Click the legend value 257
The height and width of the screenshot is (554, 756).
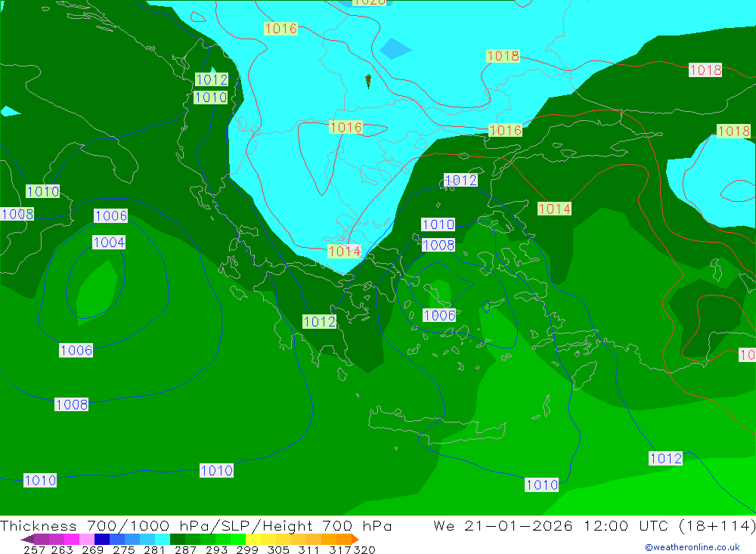34,549
